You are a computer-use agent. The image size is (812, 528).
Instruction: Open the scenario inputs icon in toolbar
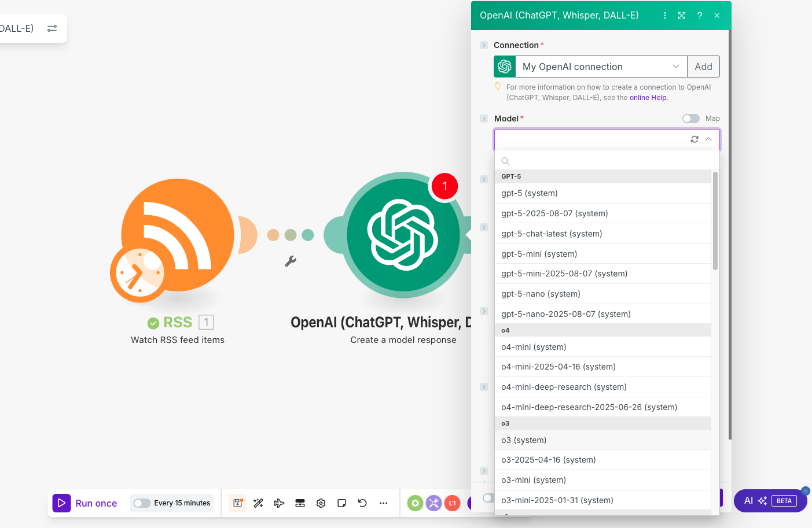(300, 503)
